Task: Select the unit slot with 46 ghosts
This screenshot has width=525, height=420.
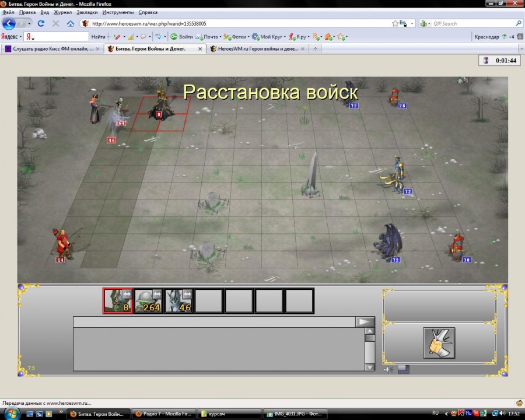Action: pos(178,301)
